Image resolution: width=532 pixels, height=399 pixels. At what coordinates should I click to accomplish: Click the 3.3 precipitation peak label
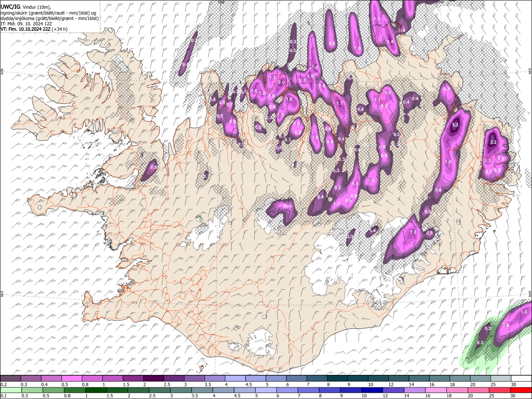pos(455,125)
